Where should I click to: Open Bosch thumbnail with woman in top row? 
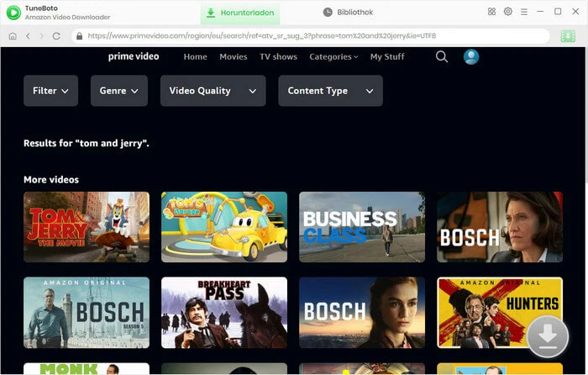click(x=500, y=227)
